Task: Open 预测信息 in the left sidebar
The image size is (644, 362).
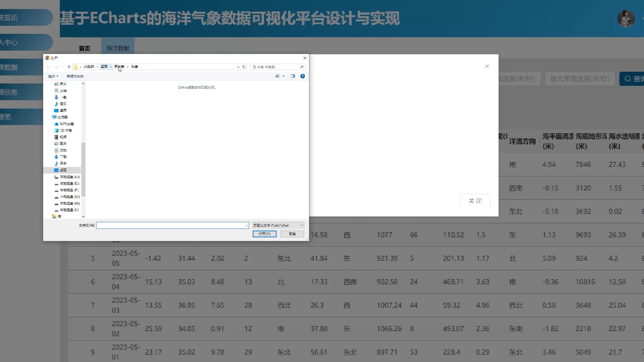Action: coord(21,92)
